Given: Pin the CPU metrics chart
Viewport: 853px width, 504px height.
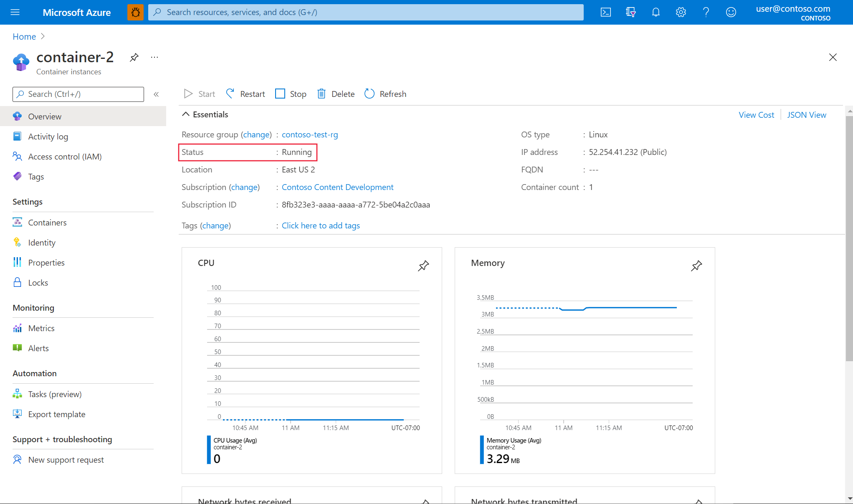Looking at the screenshot, I should pyautogui.click(x=423, y=266).
